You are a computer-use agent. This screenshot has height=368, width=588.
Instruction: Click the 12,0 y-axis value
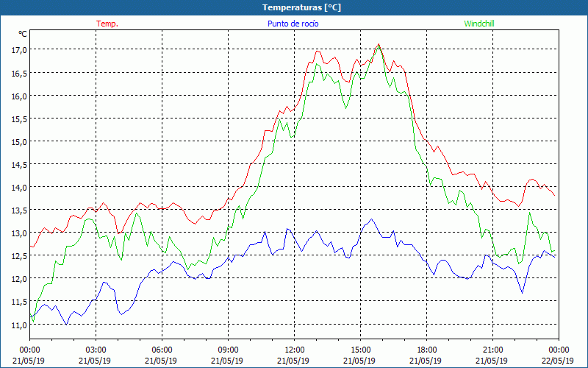19,279
